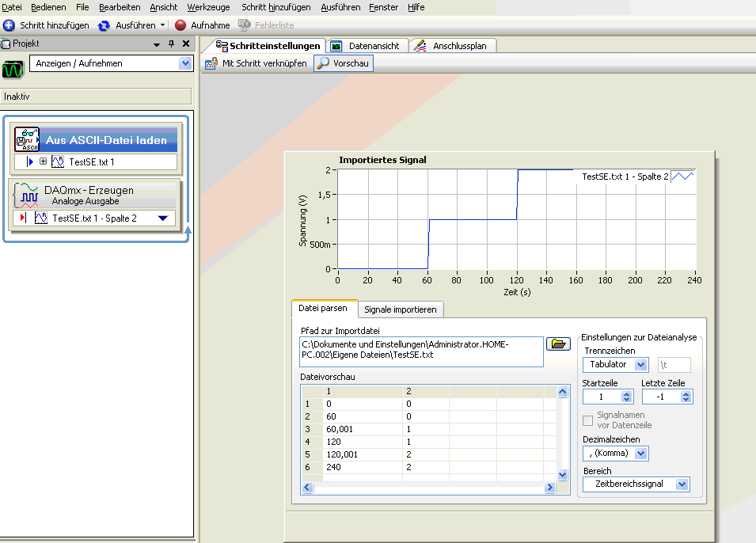Click the Schritt hinzufügen toolbar icon
This screenshot has width=756, height=543.
click(x=9, y=25)
